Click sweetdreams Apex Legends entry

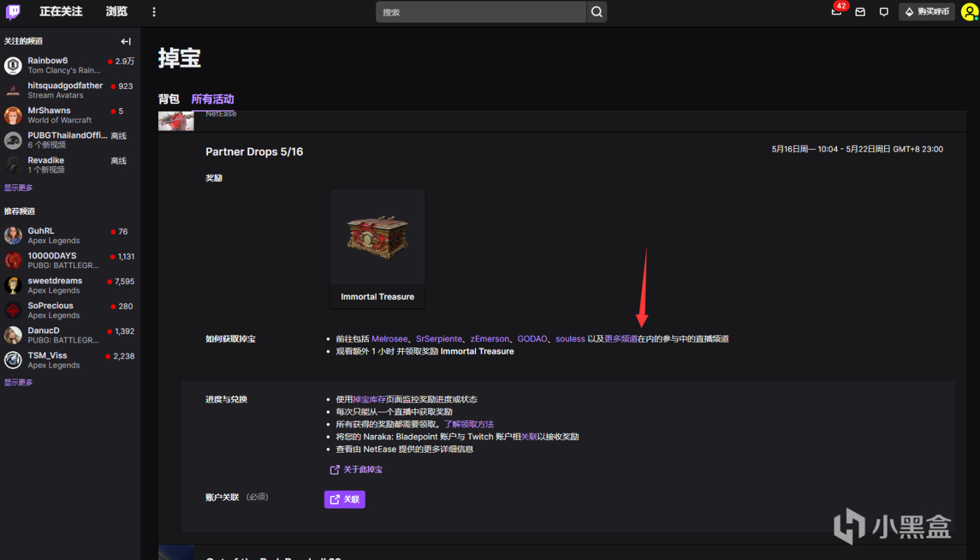click(70, 285)
